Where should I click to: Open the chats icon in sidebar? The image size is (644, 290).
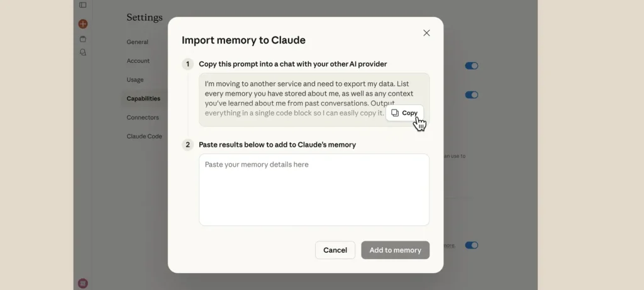click(83, 52)
